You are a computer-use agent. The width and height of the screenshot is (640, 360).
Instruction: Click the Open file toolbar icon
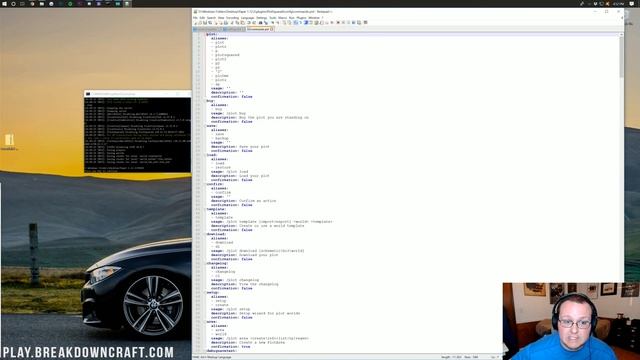(200, 22)
